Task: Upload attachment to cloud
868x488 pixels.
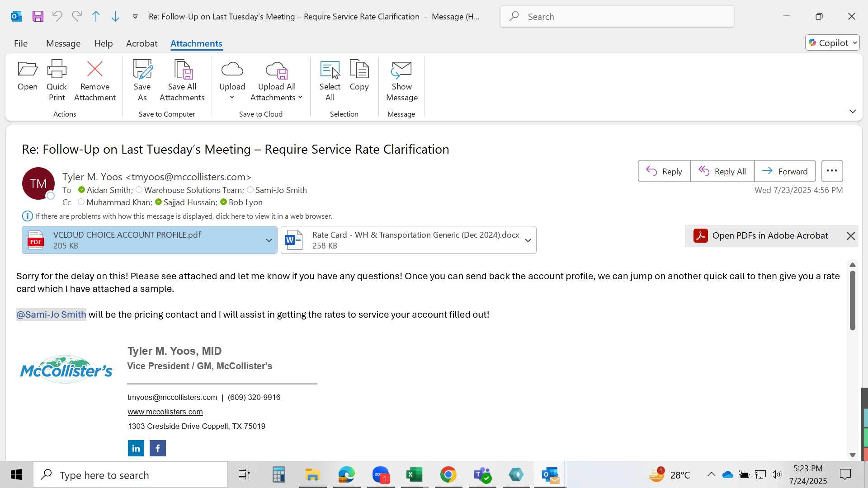Action: 232,81
